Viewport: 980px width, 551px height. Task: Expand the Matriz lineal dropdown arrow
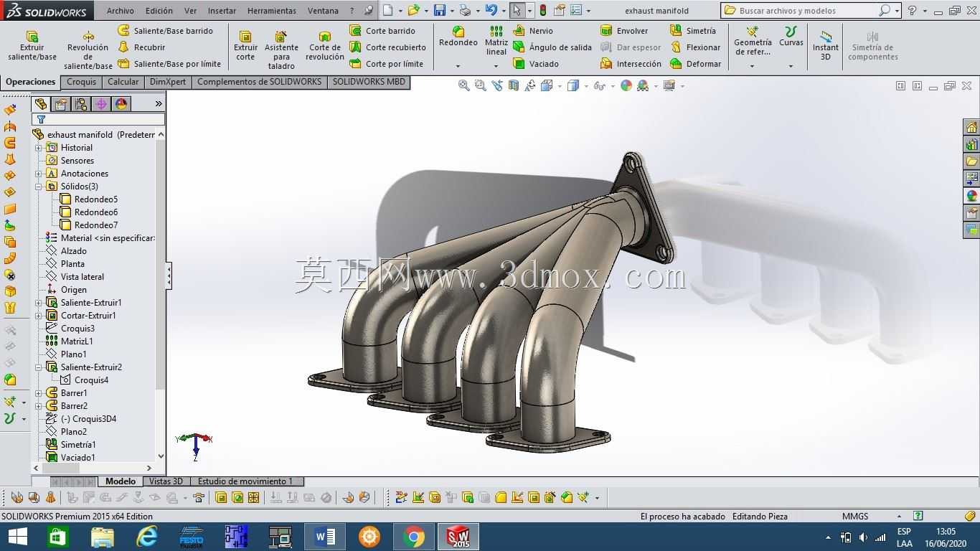click(x=496, y=66)
